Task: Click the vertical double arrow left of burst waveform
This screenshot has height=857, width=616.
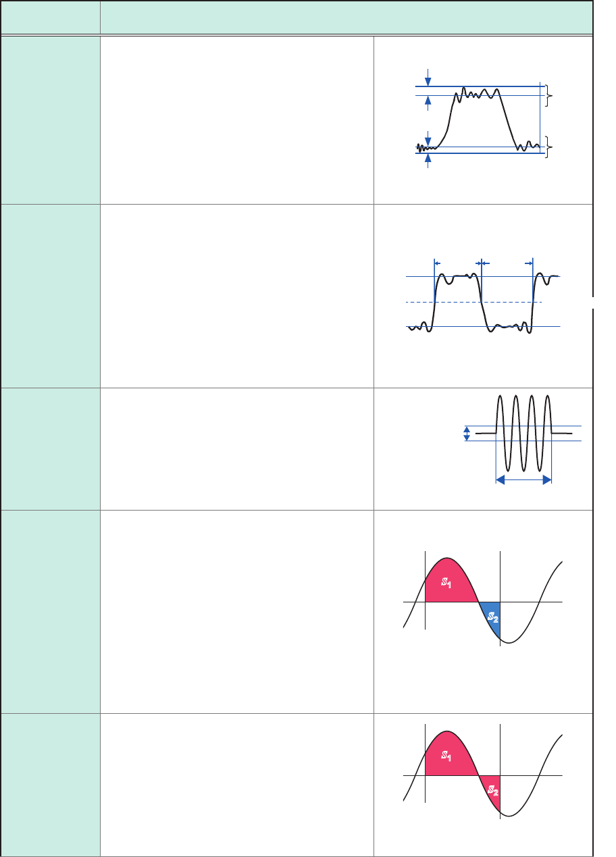Action: pyautogui.click(x=467, y=434)
